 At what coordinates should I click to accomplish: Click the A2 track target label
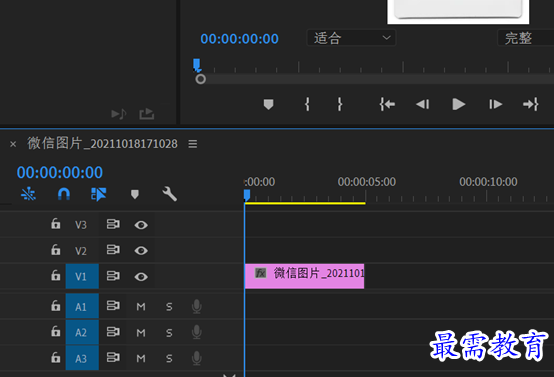[x=82, y=332]
